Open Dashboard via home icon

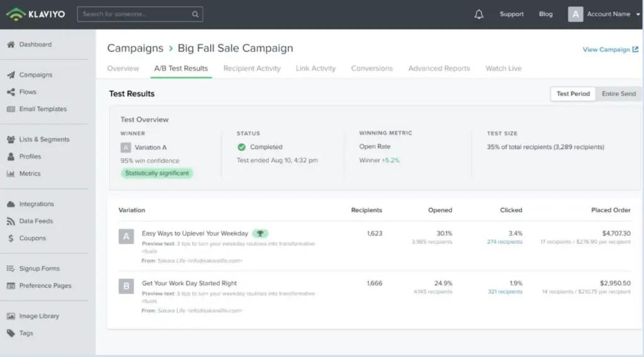click(x=11, y=45)
